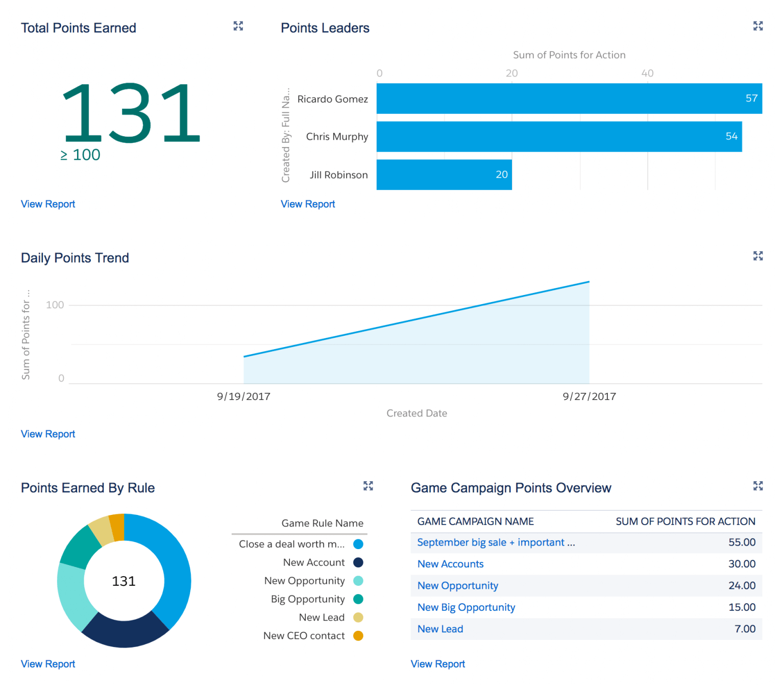Open View Report under Total Points Earned
Viewport: 784px width, 692px height.
tap(47, 204)
